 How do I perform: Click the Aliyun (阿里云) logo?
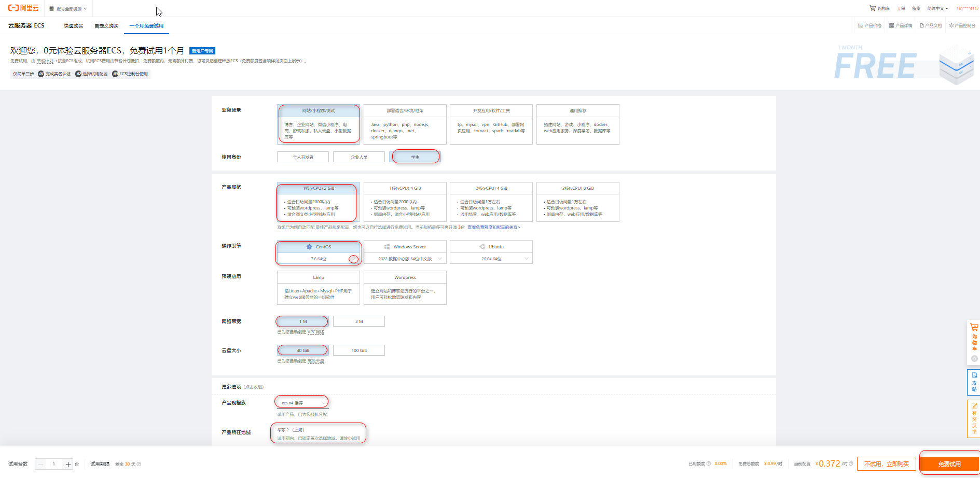click(x=23, y=8)
